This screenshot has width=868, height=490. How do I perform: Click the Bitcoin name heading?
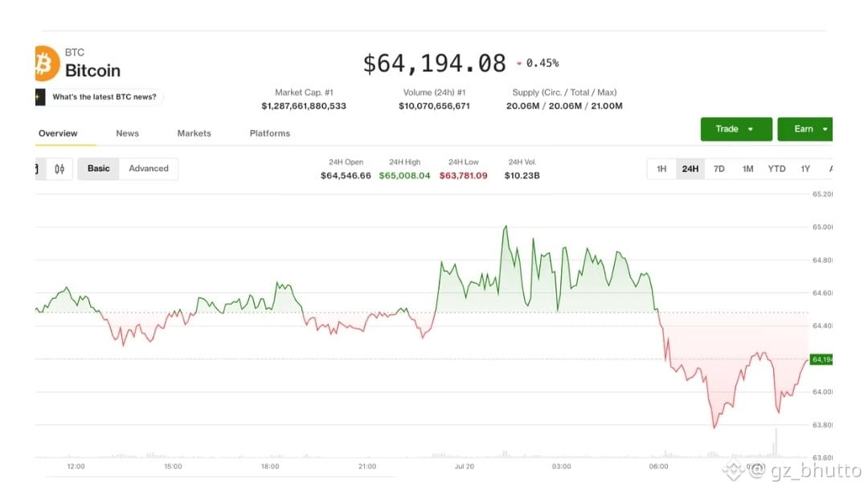click(x=92, y=71)
